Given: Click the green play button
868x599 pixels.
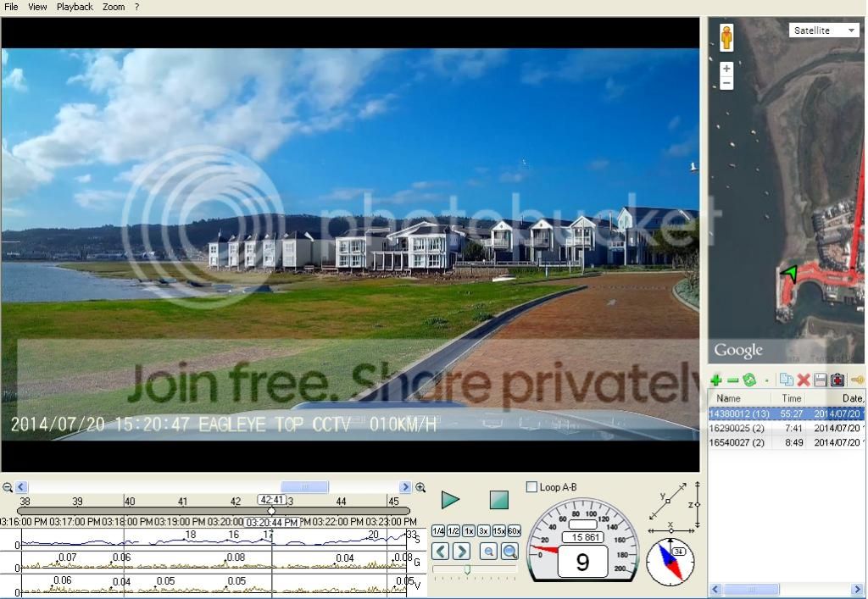Looking at the screenshot, I should pos(451,500).
